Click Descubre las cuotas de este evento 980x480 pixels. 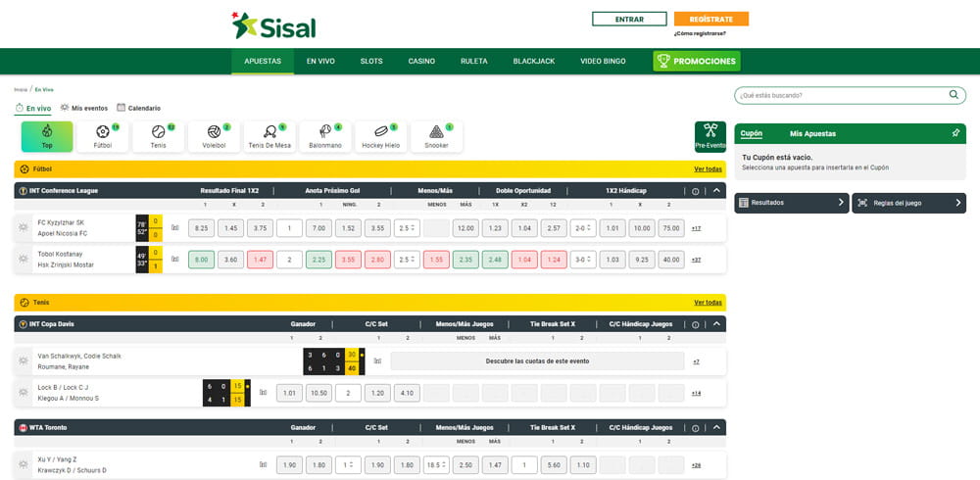pyautogui.click(x=537, y=361)
